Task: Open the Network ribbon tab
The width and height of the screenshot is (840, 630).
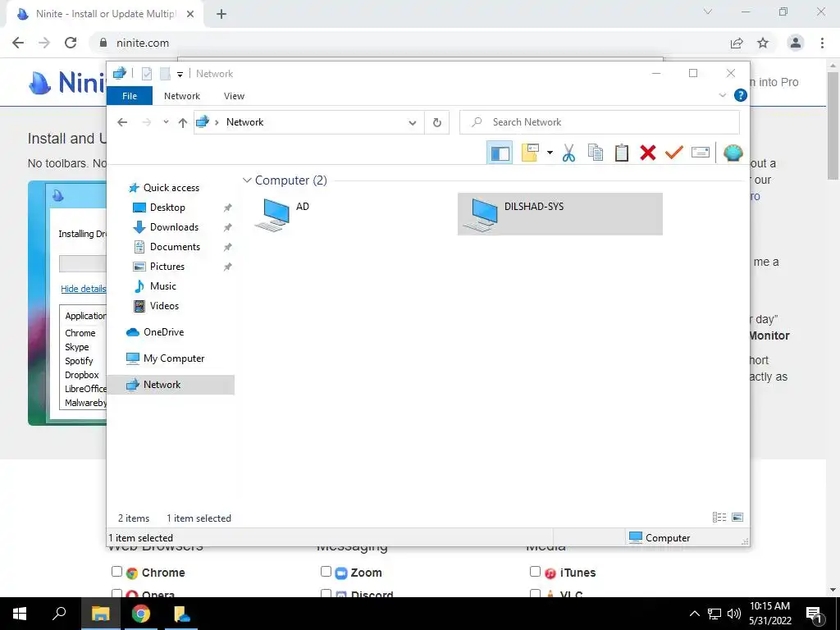Action: (182, 96)
